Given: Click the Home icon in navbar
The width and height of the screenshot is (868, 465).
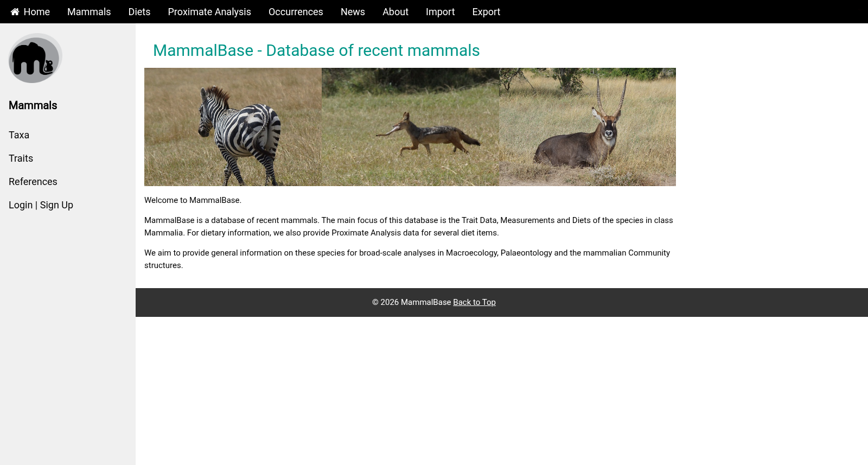Looking at the screenshot, I should pyautogui.click(x=15, y=11).
